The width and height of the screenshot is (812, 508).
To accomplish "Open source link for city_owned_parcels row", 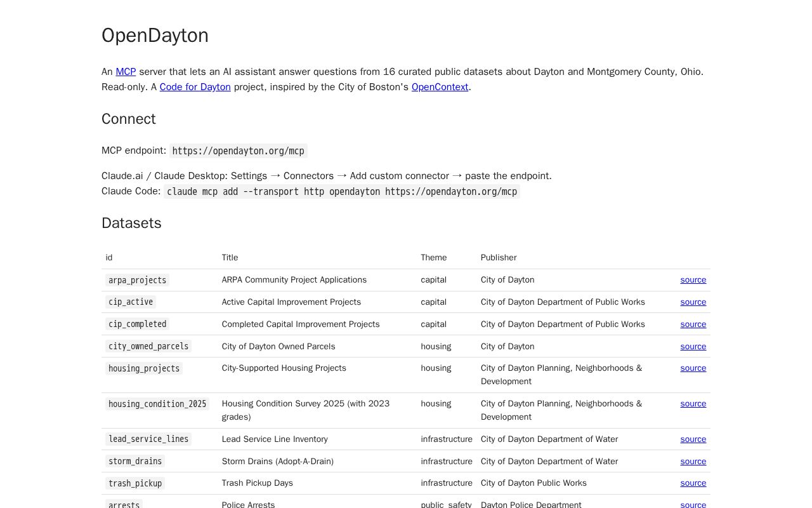I will (693, 347).
